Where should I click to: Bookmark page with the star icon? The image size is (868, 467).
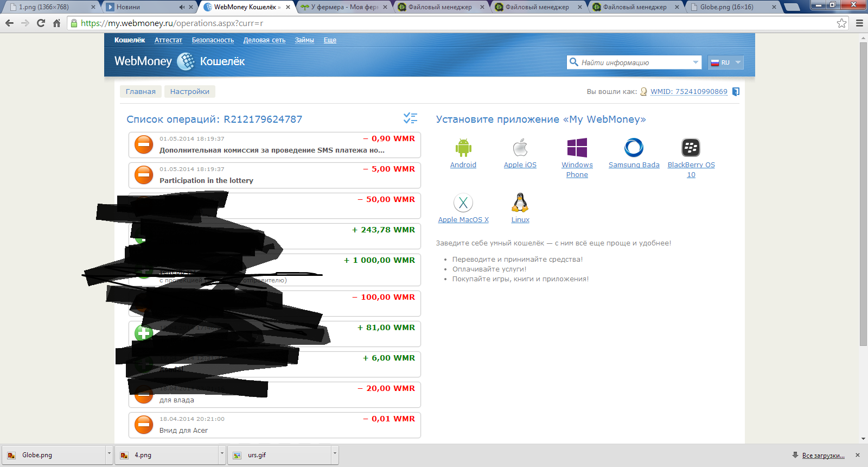click(841, 23)
